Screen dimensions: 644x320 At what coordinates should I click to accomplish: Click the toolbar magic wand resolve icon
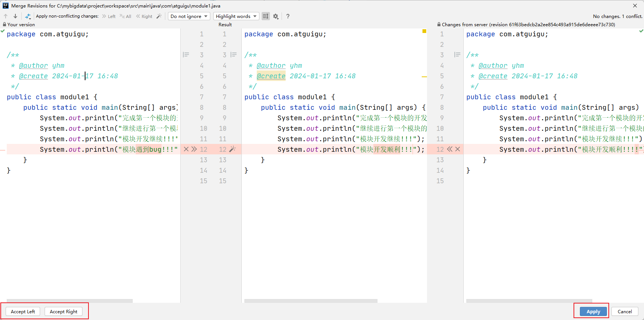(x=159, y=16)
